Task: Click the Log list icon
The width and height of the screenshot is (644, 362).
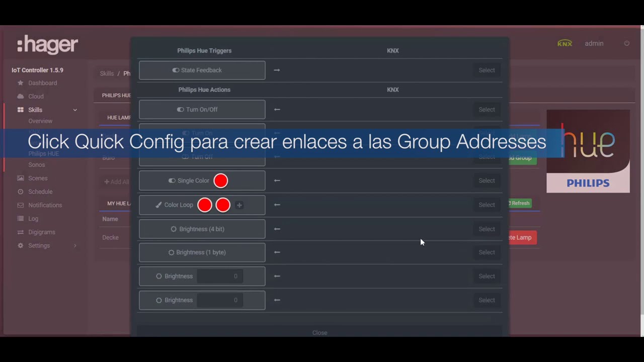Action: [x=20, y=219]
